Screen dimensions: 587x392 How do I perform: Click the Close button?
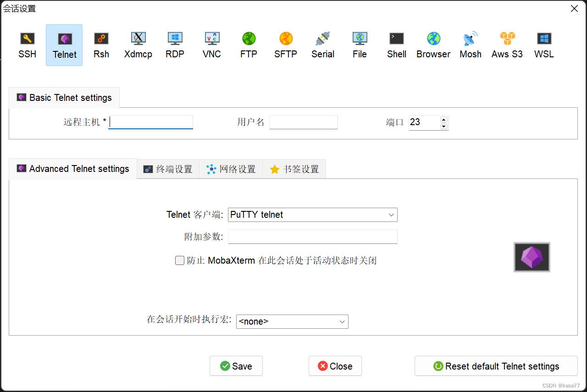(335, 366)
